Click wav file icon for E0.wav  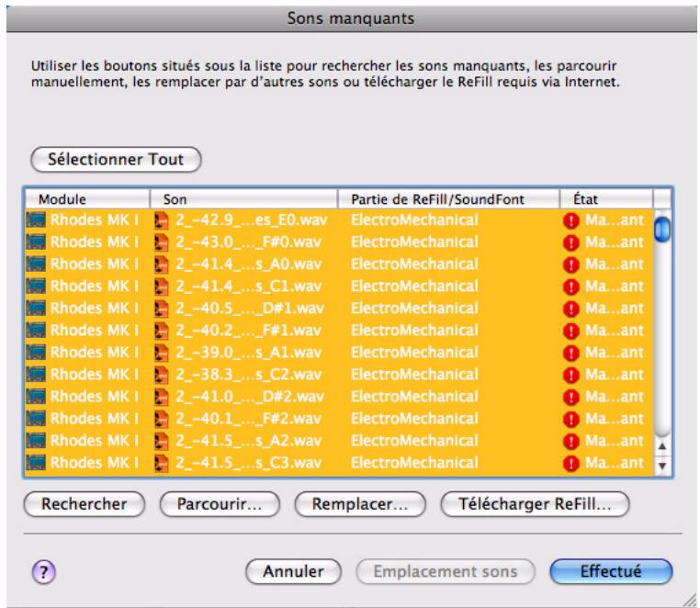tap(162, 220)
